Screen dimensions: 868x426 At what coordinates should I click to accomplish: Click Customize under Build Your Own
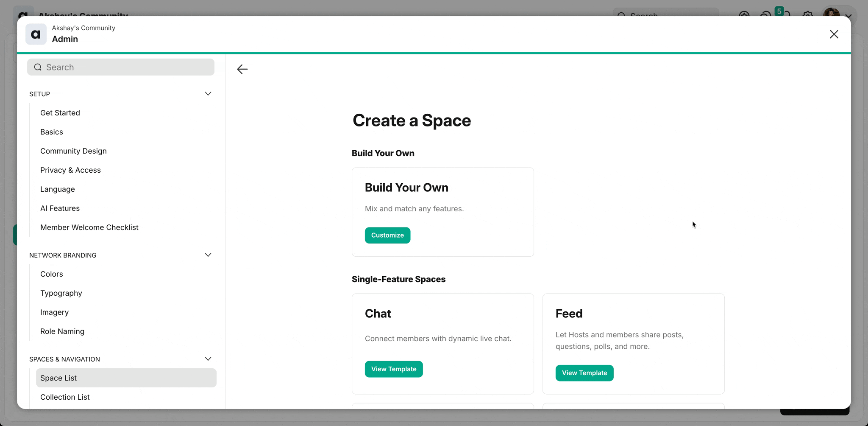pos(387,235)
